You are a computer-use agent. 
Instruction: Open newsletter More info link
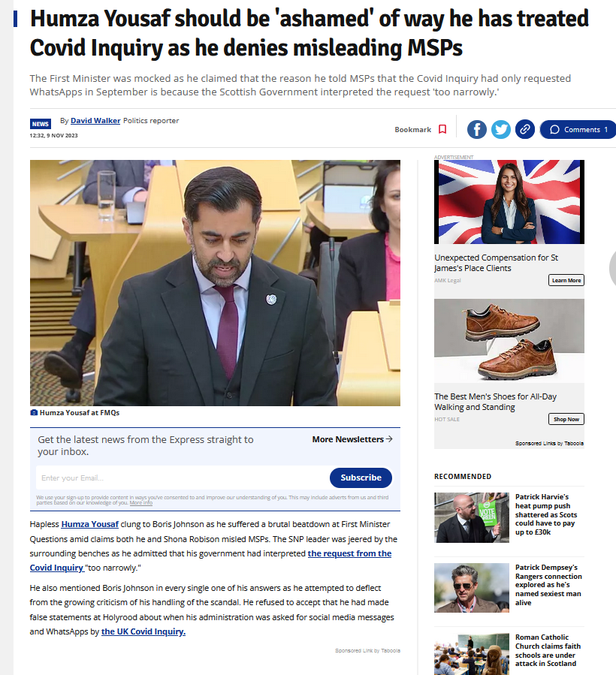click(141, 502)
